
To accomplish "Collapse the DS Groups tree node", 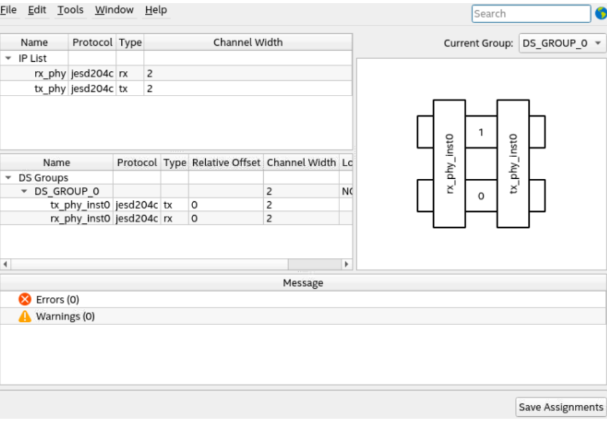I will click(x=9, y=177).
